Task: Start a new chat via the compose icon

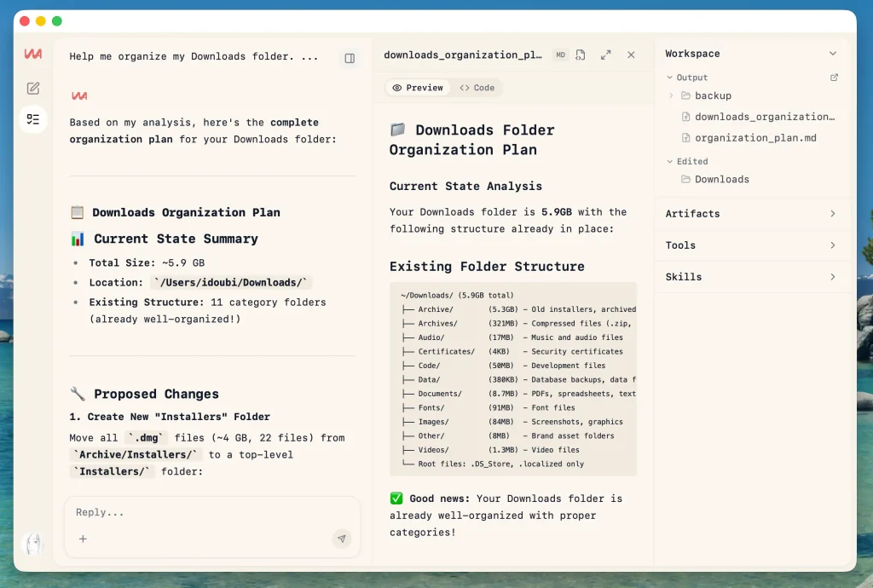Action: (x=33, y=87)
